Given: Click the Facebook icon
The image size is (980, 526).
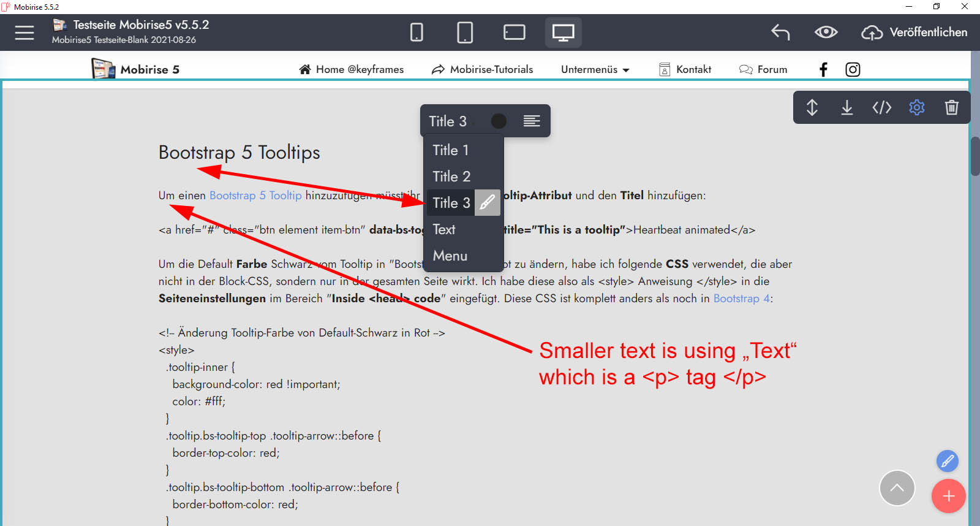Looking at the screenshot, I should coord(823,69).
